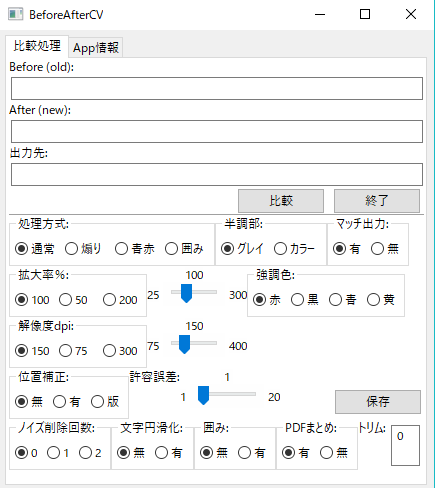Click the 解像度 dpi slider thumb
This screenshot has width=435, height=488.
coord(184,344)
